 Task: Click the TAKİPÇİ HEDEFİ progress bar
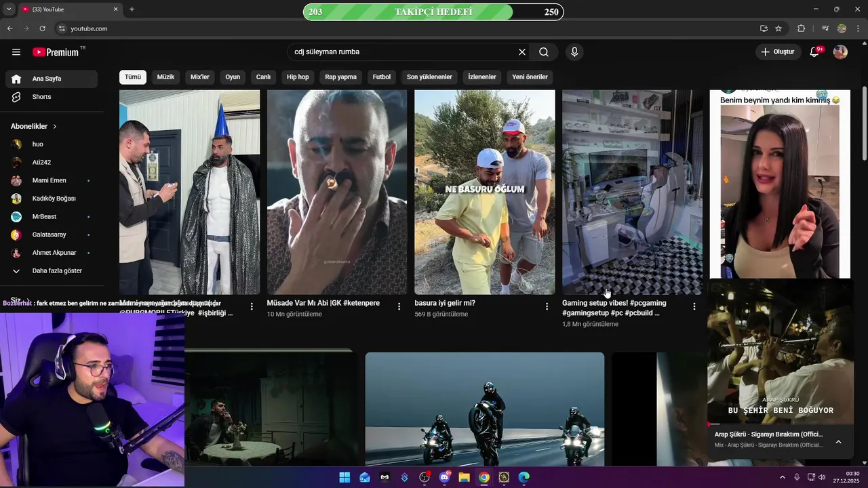(x=433, y=12)
